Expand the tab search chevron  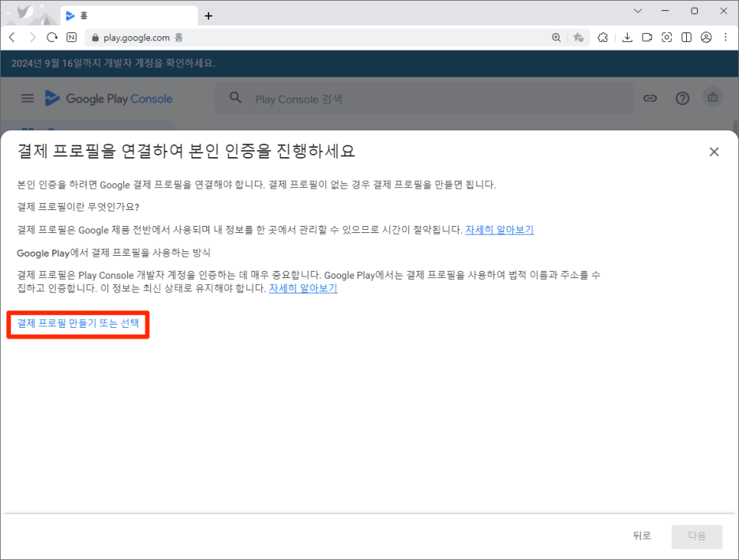click(x=638, y=11)
